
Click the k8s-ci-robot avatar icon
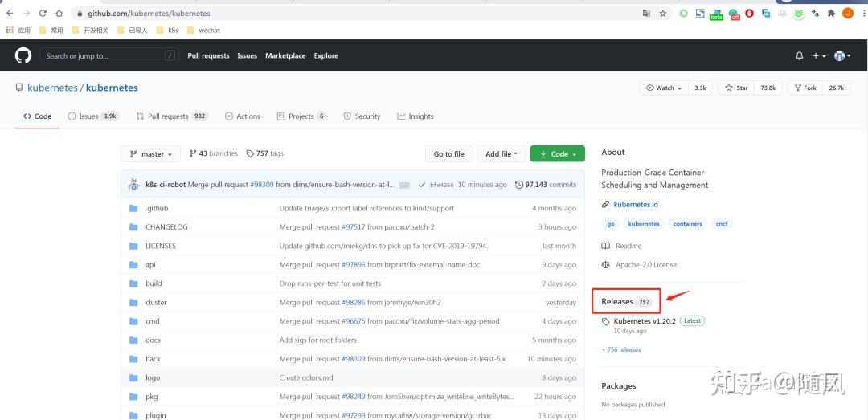click(x=133, y=185)
